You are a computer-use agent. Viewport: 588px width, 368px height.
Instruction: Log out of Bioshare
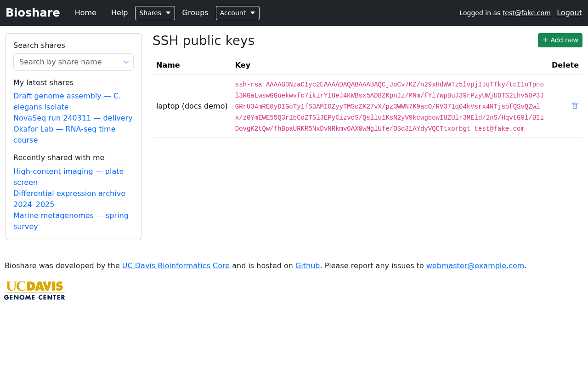click(569, 13)
